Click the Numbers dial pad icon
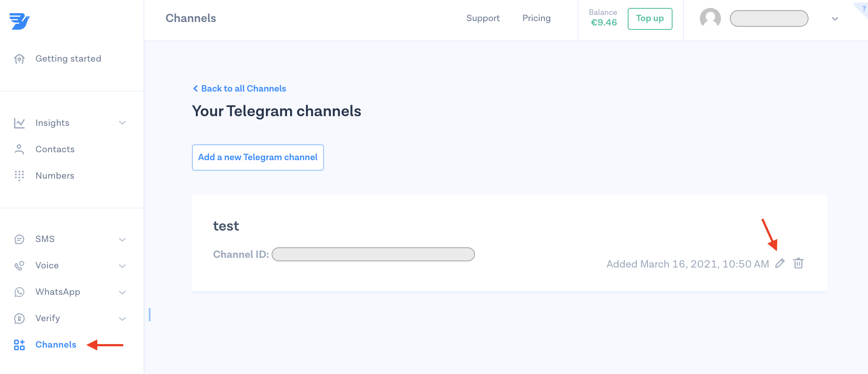Image resolution: width=868 pixels, height=374 pixels. (19, 176)
